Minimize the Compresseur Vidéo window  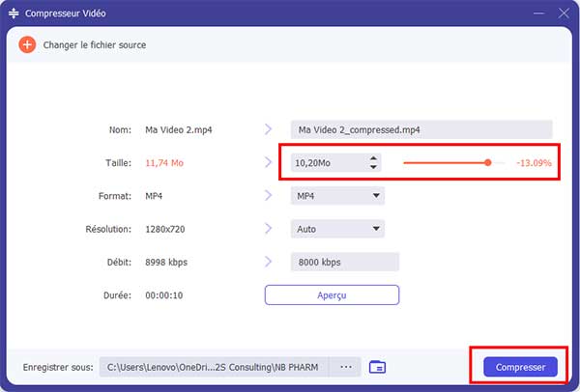point(539,14)
